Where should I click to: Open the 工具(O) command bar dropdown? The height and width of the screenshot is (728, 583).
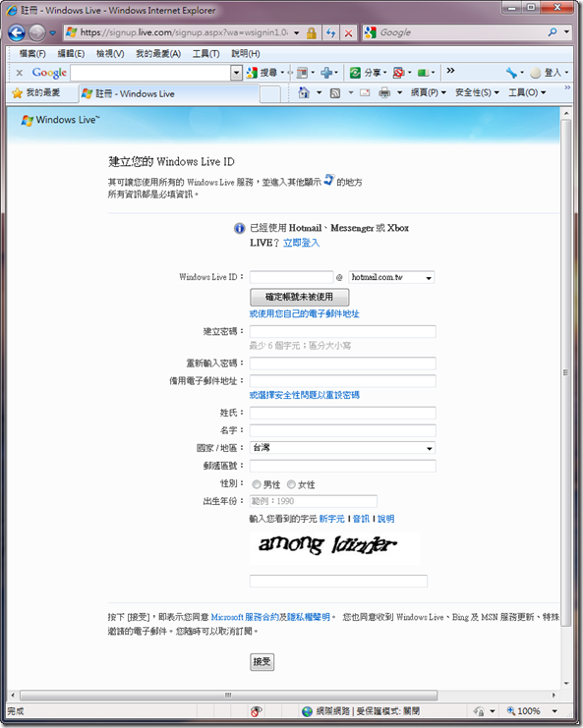coord(527,93)
